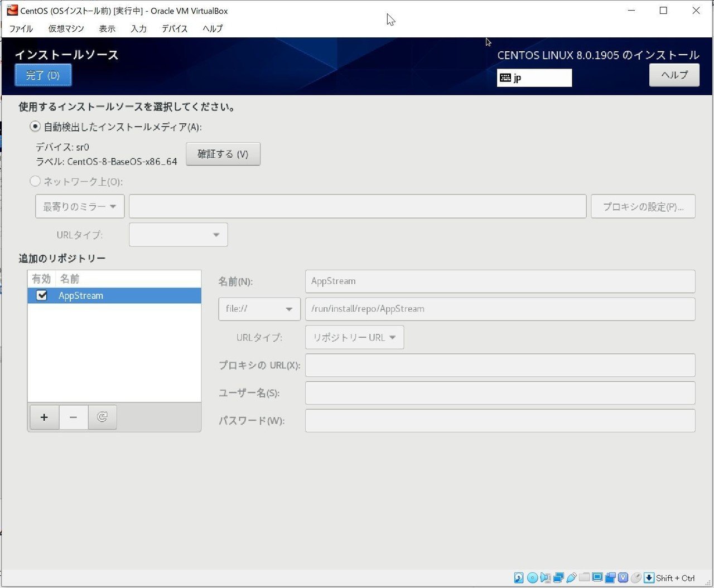Select the network source radio button
This screenshot has width=714, height=588.
[x=35, y=181]
